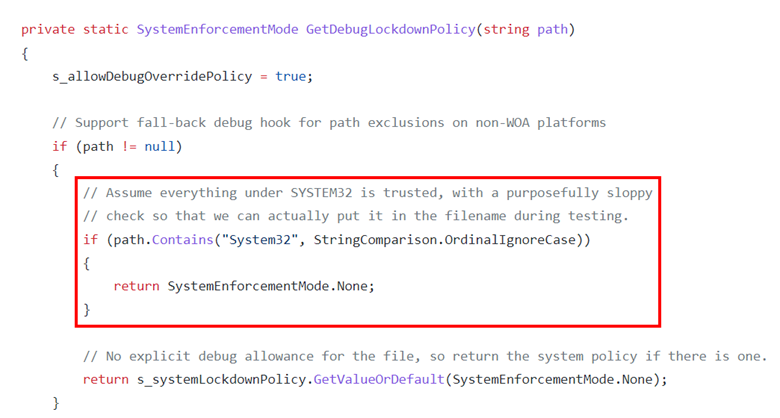Click the 'private' keyword

pos(48,29)
